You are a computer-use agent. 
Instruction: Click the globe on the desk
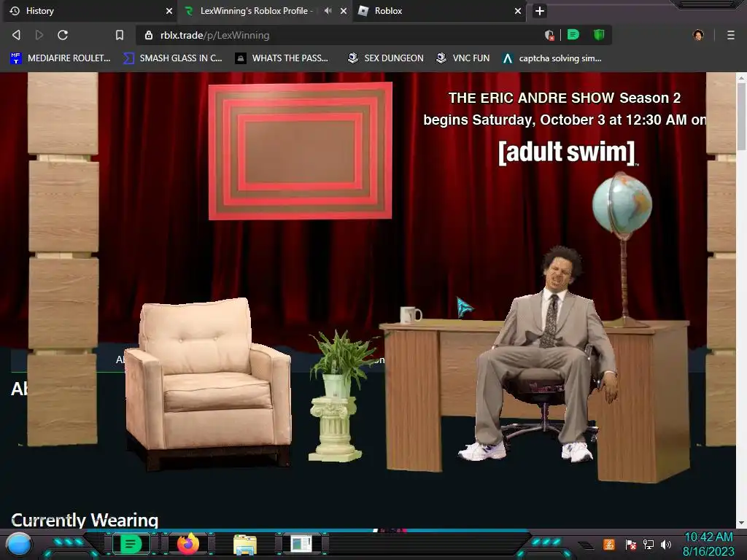[x=622, y=248]
